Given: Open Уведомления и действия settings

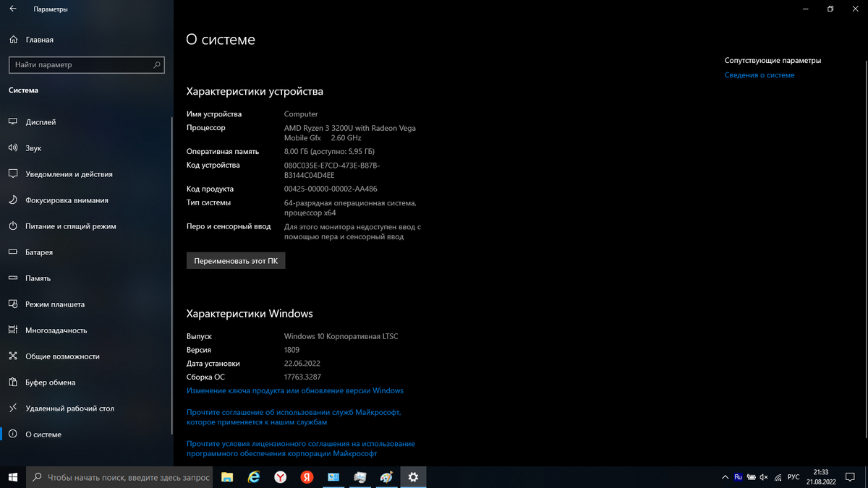Looking at the screenshot, I should 87,174.
